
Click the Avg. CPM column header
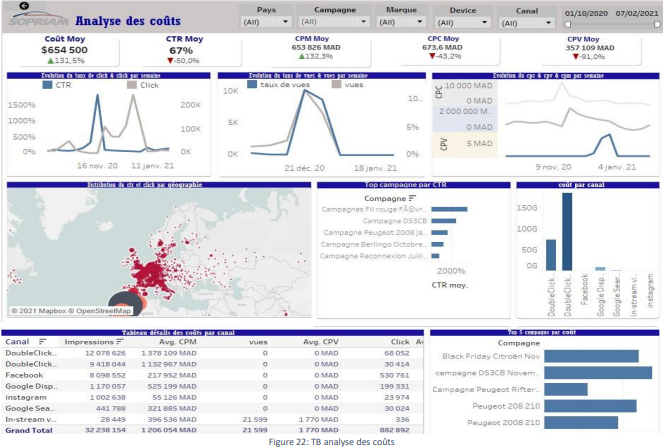pyautogui.click(x=178, y=341)
